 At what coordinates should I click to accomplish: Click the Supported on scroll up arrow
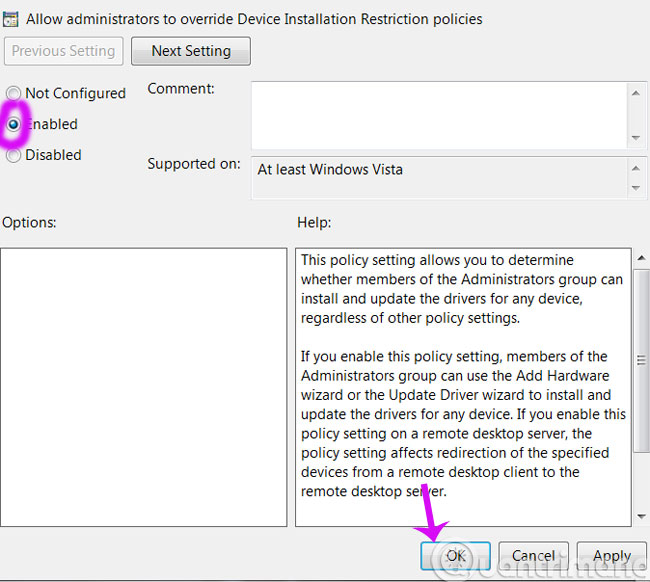point(637,164)
